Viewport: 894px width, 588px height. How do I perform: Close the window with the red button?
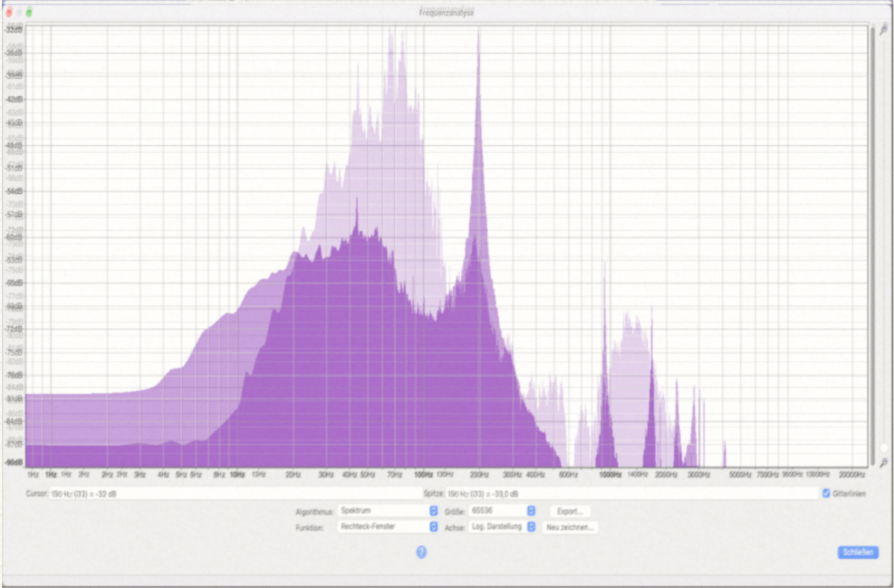[x=9, y=12]
